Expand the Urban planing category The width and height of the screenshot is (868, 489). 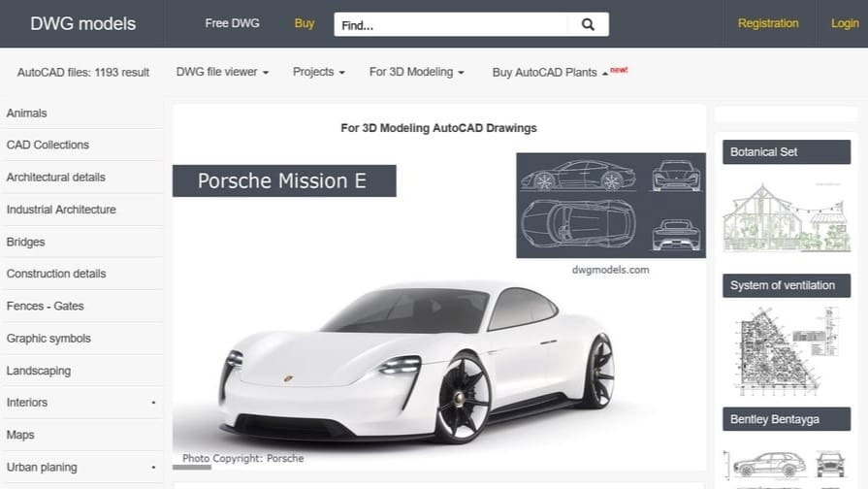coord(81,467)
